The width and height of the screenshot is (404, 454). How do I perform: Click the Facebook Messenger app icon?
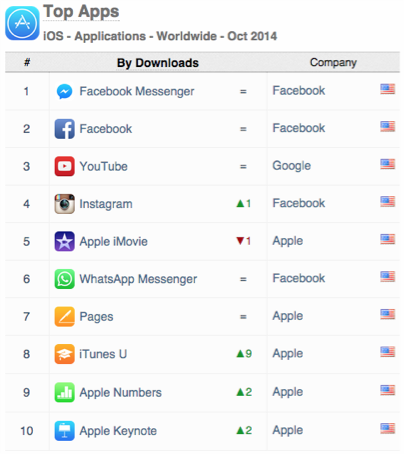coord(64,91)
